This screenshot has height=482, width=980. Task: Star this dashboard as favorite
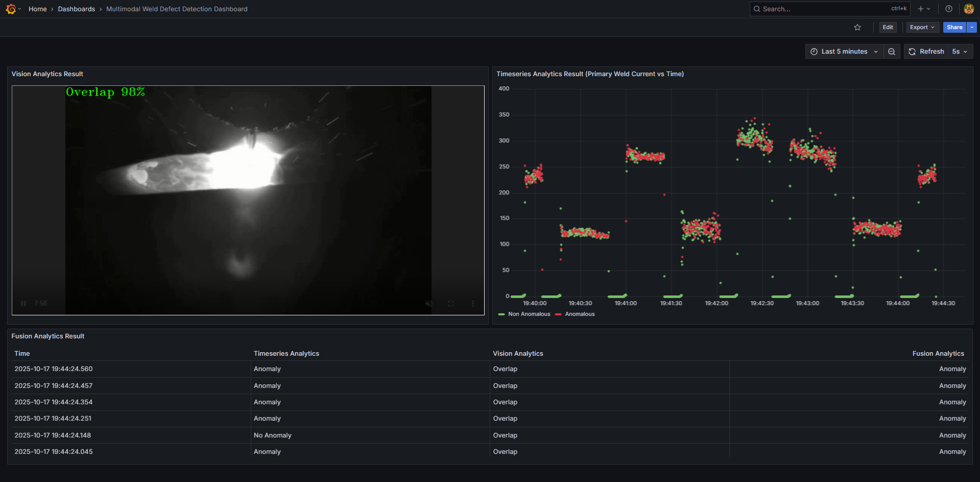[x=857, y=27]
